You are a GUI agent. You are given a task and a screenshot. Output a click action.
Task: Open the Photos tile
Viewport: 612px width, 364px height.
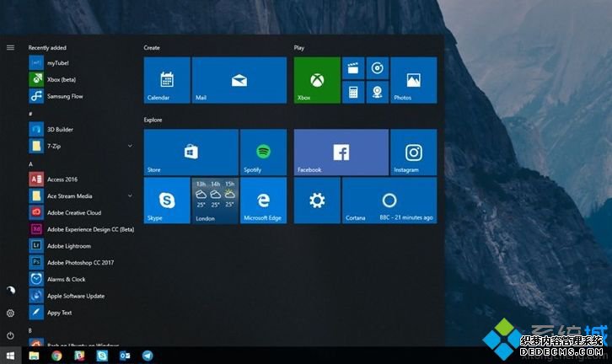click(414, 80)
